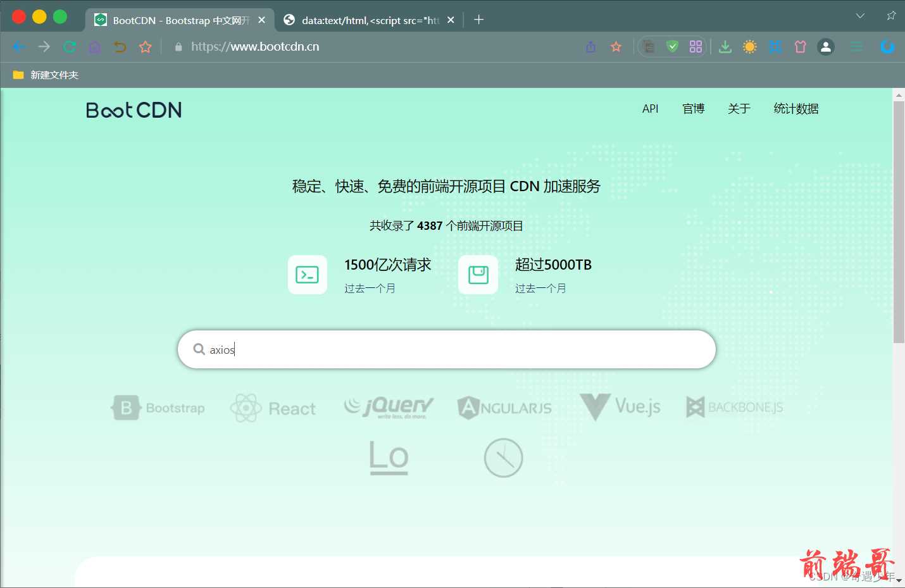Click the vertical scrollbar thumb
Image resolution: width=905 pixels, height=588 pixels.
click(x=899, y=222)
